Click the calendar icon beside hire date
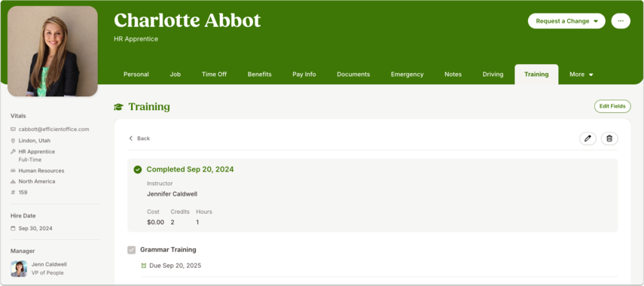The image size is (644, 286). (x=13, y=229)
